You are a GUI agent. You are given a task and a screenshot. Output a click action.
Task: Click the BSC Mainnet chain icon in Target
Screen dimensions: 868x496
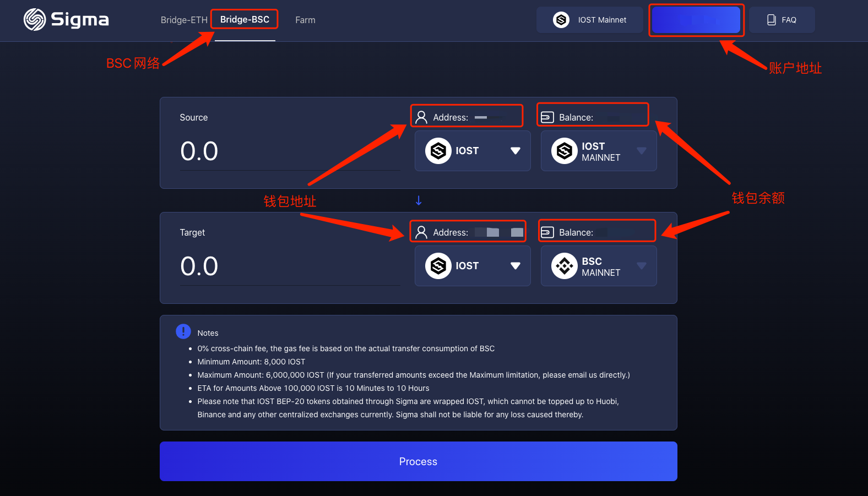[x=565, y=266]
